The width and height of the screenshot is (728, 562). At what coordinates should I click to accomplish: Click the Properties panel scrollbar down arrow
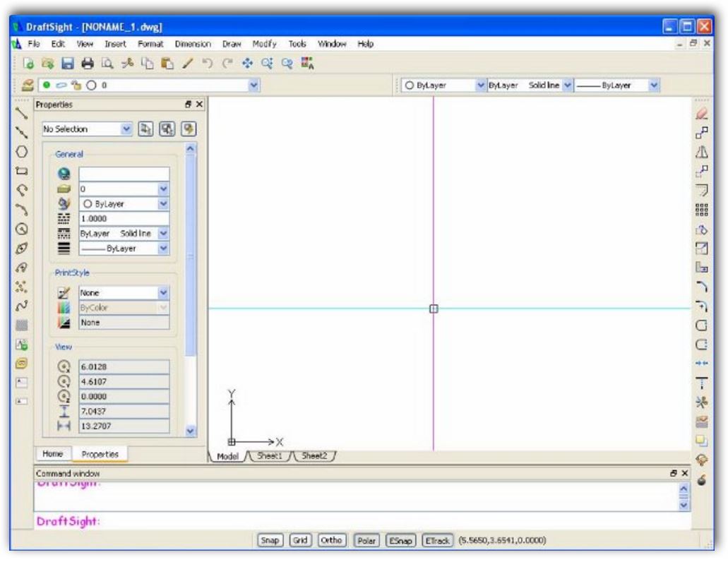[191, 431]
